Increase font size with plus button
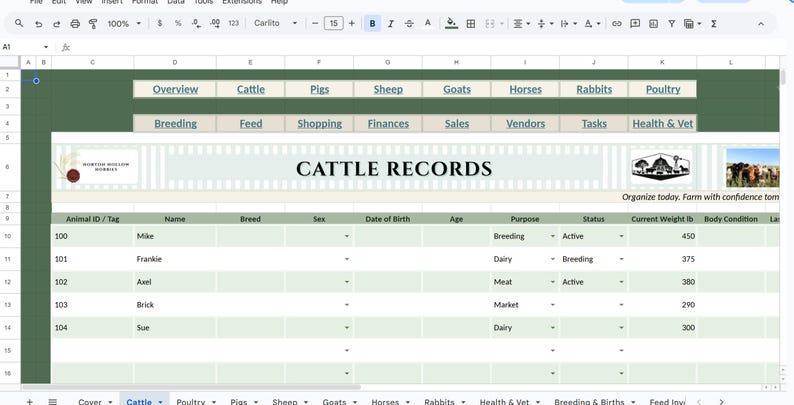Viewport: 794px width, 405px height. pyautogui.click(x=352, y=23)
